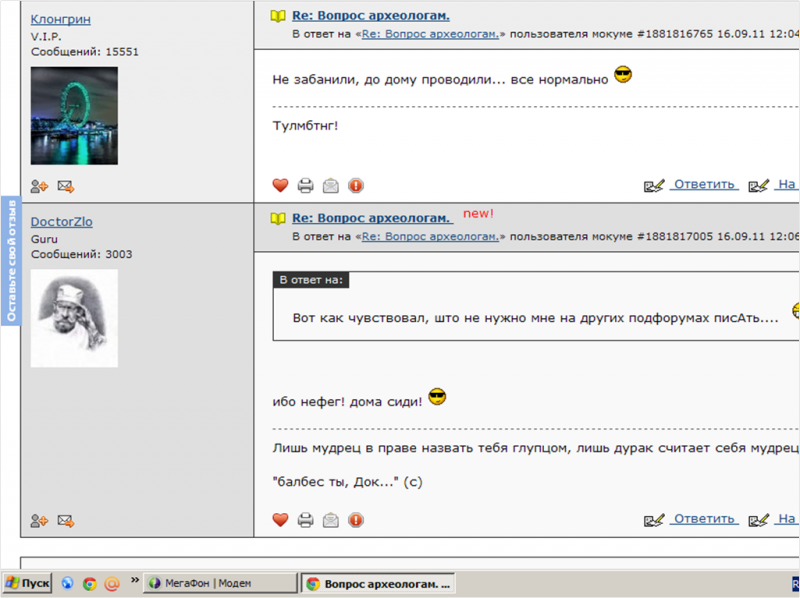Viewport: 800px width, 598px height.
Task: Click the add friend icon below DoctorZlo's avatar
Action: click(x=39, y=521)
